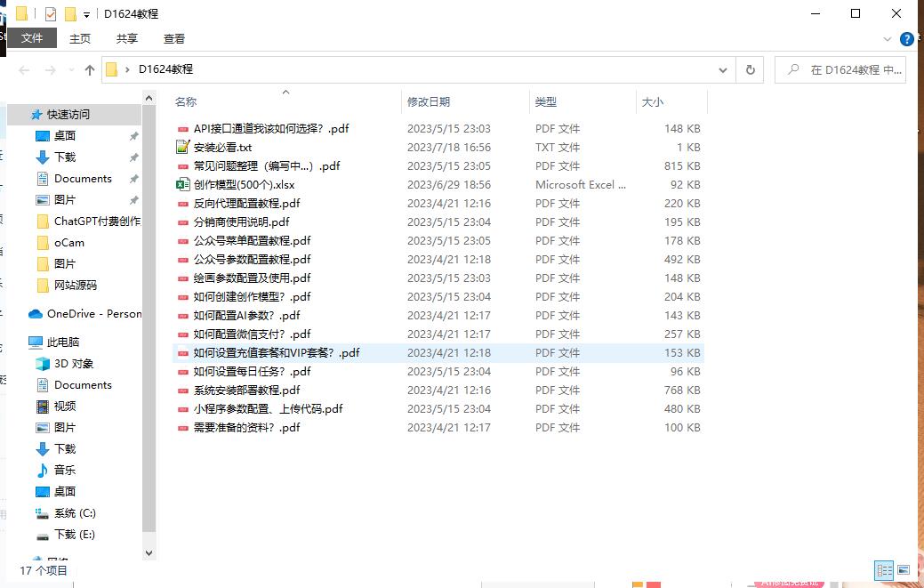Select 如何创建创作模型？.pdf file

tap(253, 297)
